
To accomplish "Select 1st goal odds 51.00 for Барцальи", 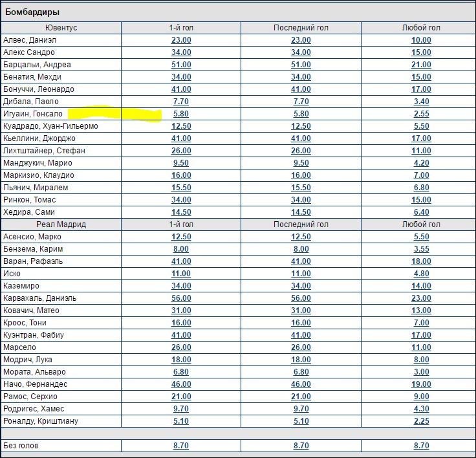I will click(x=181, y=65).
